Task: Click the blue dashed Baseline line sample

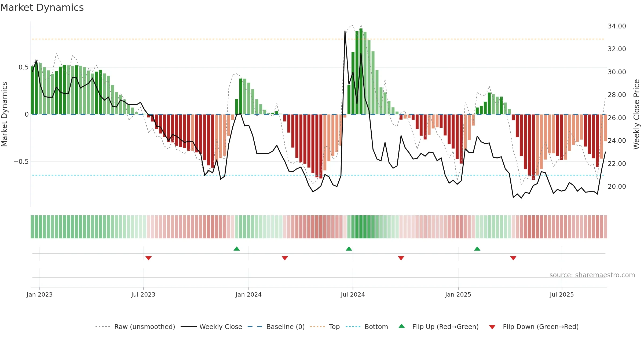Action: (255, 327)
